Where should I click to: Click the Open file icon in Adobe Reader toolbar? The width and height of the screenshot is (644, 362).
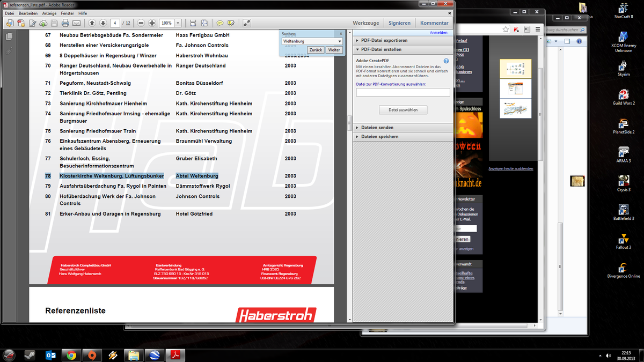click(x=10, y=23)
